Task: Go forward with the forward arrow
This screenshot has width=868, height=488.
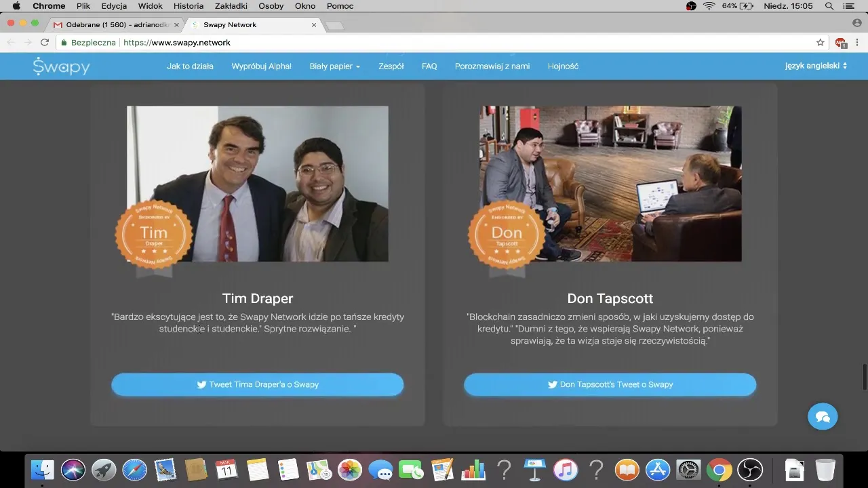Action: [28, 42]
